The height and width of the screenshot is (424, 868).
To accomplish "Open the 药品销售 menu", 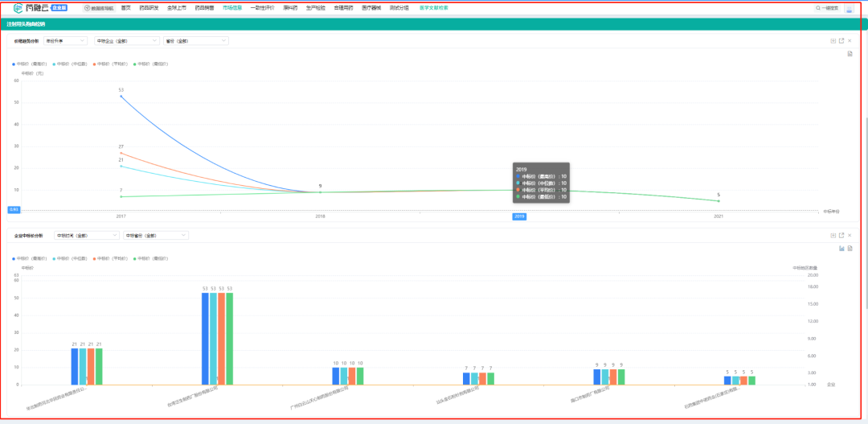I will pos(204,8).
